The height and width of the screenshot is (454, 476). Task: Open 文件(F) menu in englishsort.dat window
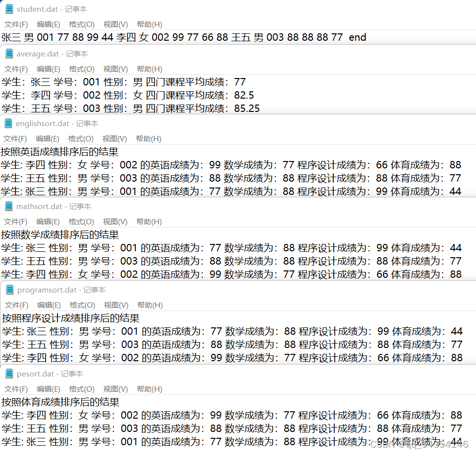tap(15, 139)
